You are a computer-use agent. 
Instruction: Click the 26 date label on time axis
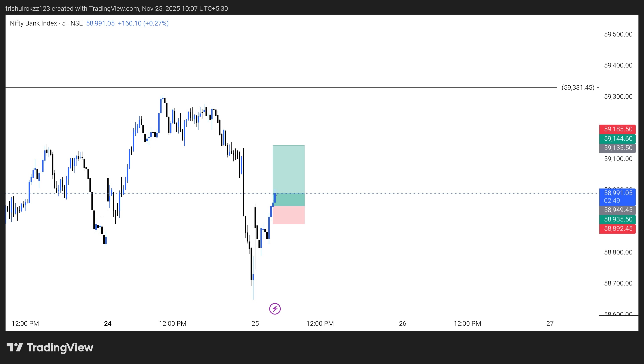point(402,324)
